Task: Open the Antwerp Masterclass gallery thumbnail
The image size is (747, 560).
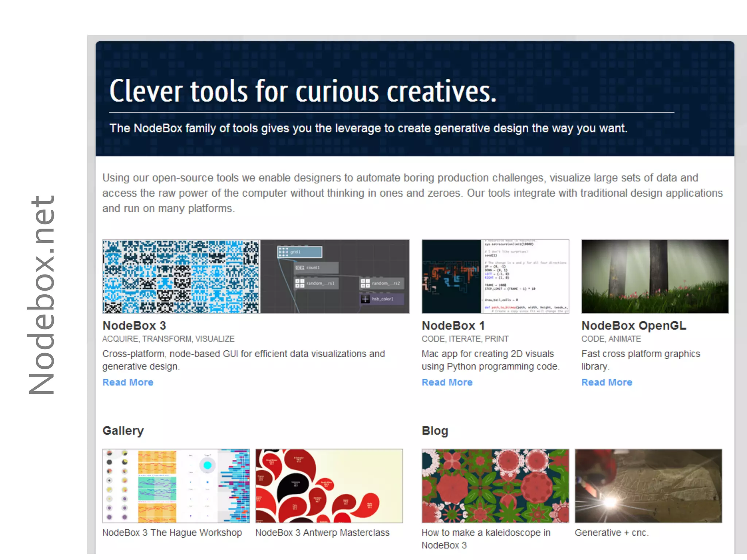Action: pos(329,486)
